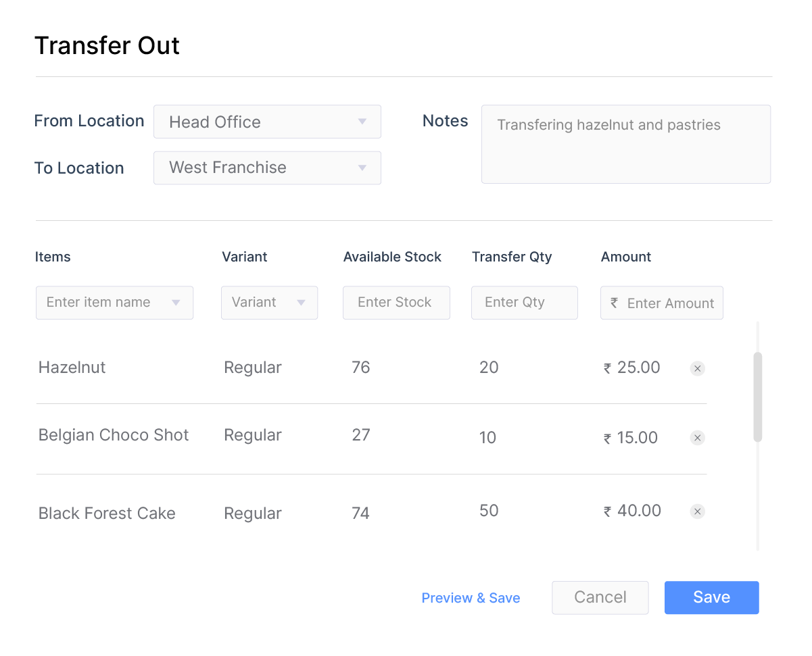The height and width of the screenshot is (656, 812).
Task: Click the ₹ 40.00 amount for Black Forest Cake
Action: 631,511
